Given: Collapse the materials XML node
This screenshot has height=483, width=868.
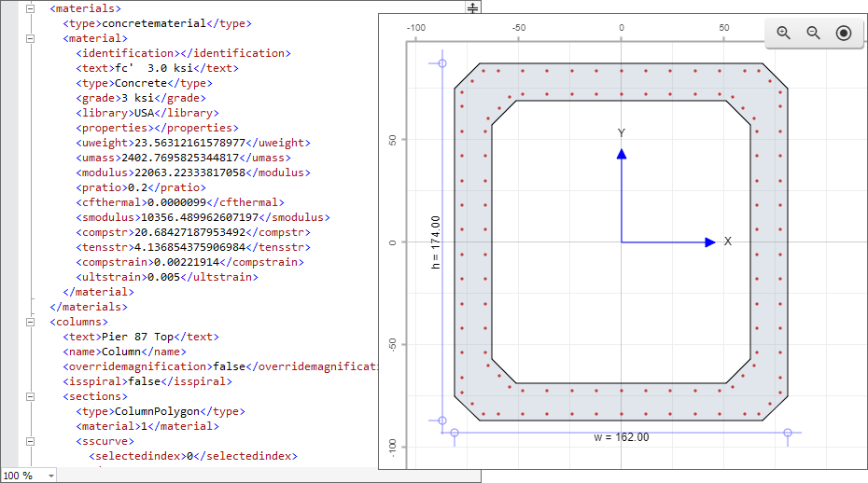Looking at the screenshot, I should (x=31, y=8).
